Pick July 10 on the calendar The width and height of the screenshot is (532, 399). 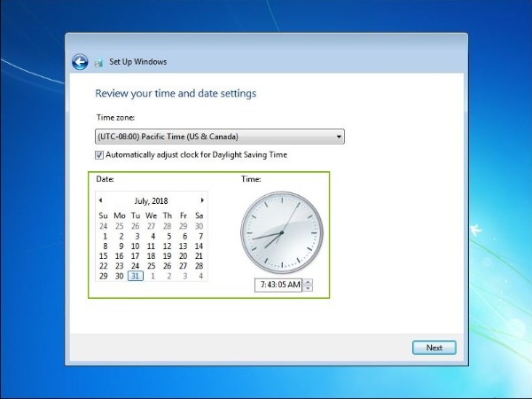coord(135,246)
